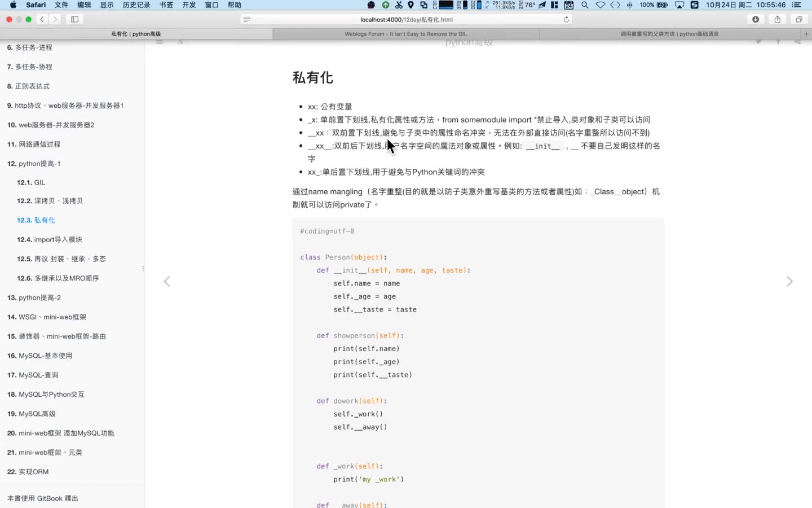Select the 私有化 | python高级 tab
Screen dimensions: 812x508
pyautogui.click(x=136, y=34)
